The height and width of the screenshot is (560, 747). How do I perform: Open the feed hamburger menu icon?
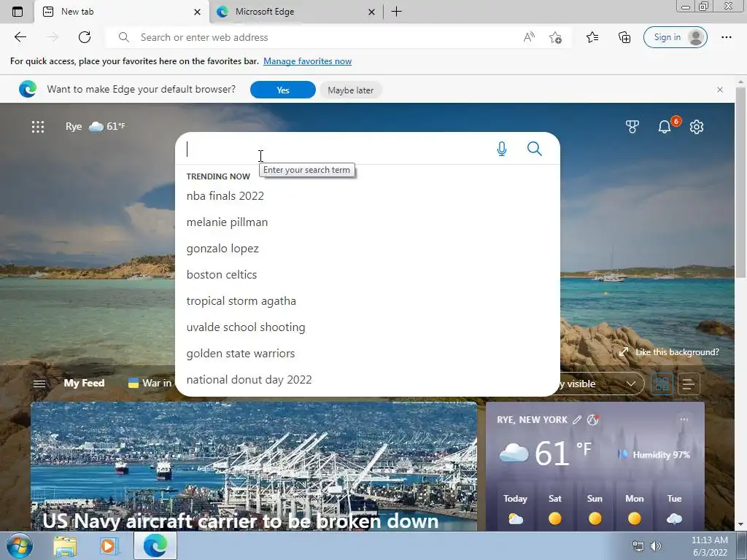click(39, 384)
